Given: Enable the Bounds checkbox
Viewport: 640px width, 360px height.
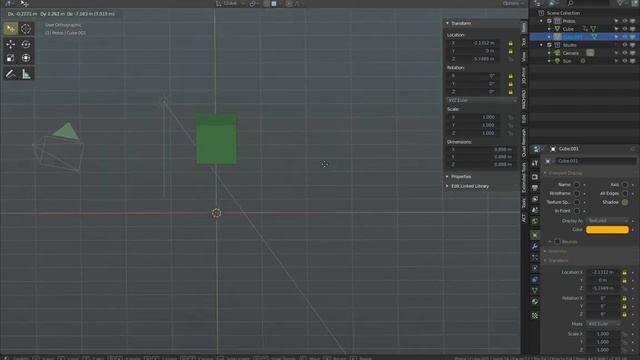Looking at the screenshot, I should coord(557,242).
